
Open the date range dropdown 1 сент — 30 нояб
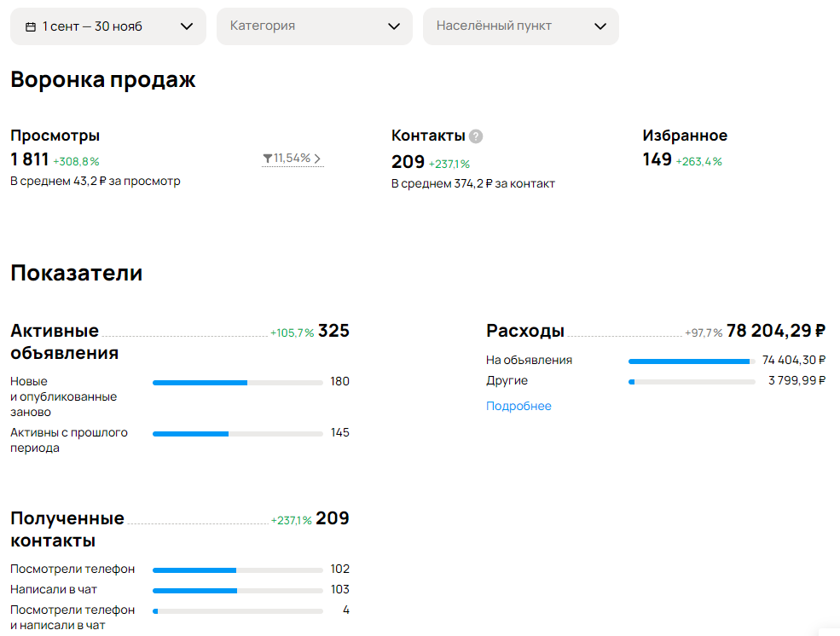click(x=108, y=26)
